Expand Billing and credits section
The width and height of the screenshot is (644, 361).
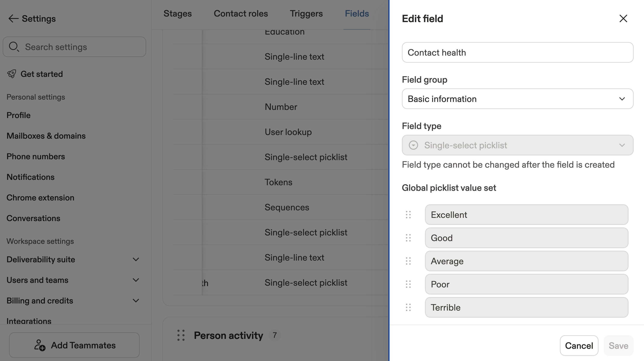136,300
